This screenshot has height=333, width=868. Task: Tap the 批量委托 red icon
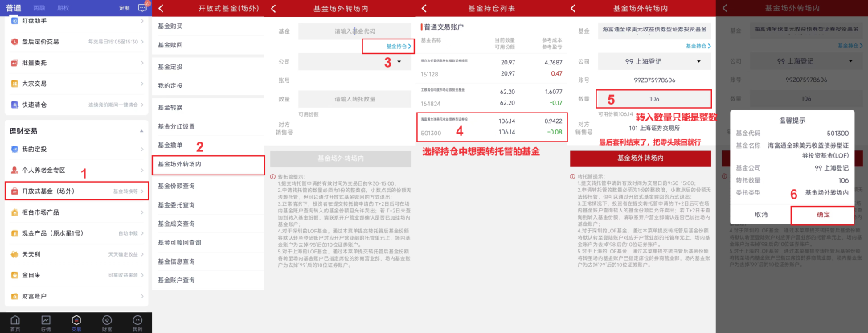click(x=14, y=63)
